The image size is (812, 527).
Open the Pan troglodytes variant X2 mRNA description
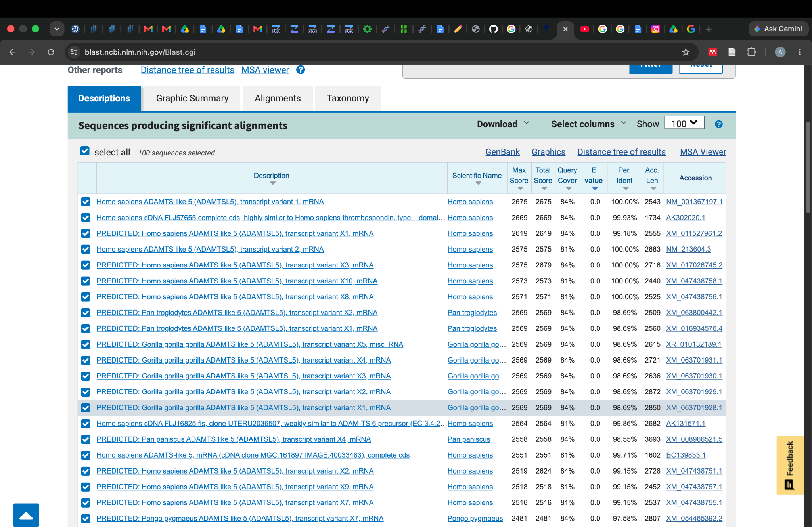coord(237,313)
